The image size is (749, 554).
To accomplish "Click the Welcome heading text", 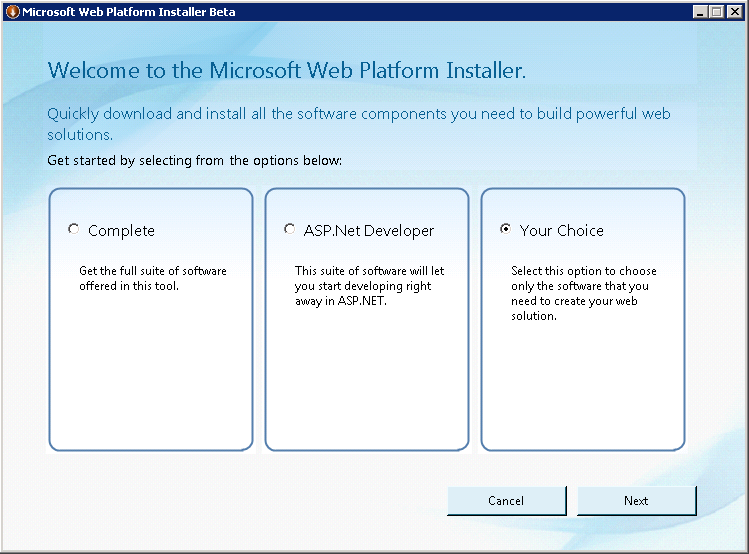I will click(286, 71).
